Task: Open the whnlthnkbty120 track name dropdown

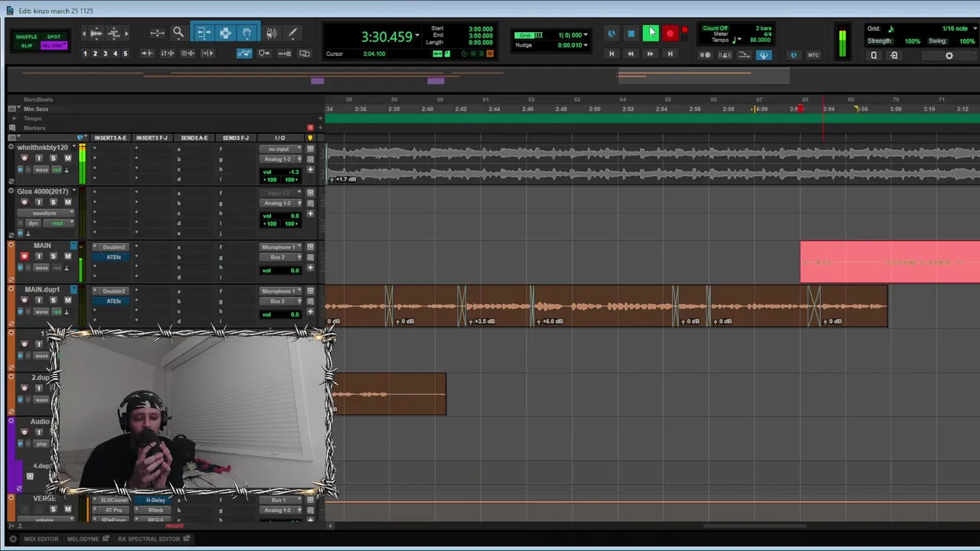Action: tap(73, 147)
